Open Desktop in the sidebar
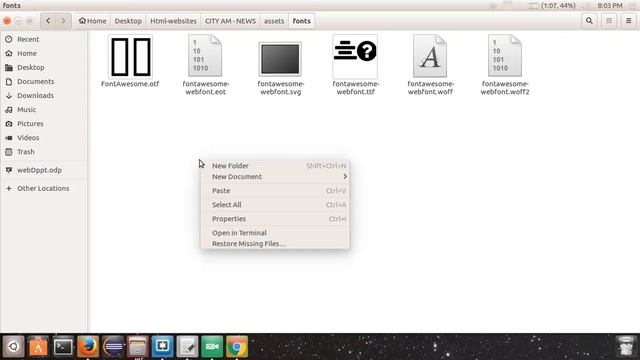640x360 pixels. click(43, 67)
